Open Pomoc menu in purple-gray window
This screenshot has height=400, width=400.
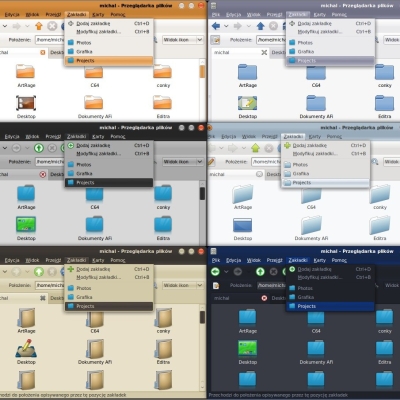click(339, 14)
